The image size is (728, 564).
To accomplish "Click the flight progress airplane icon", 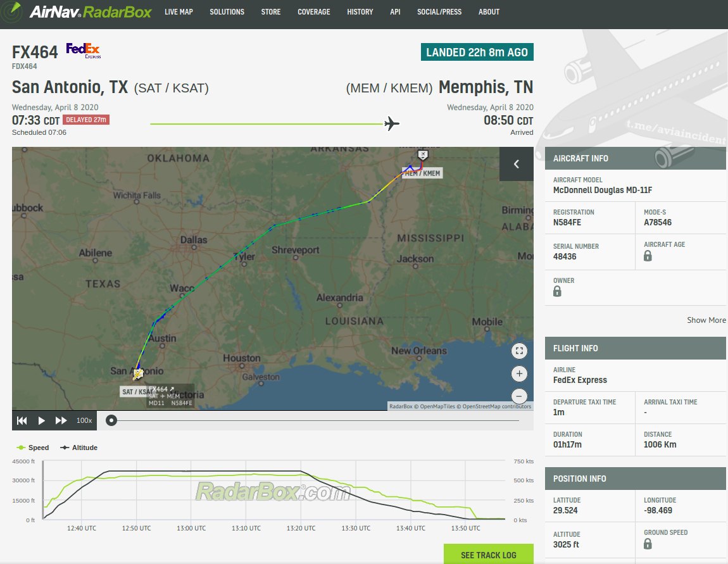I will tap(392, 123).
